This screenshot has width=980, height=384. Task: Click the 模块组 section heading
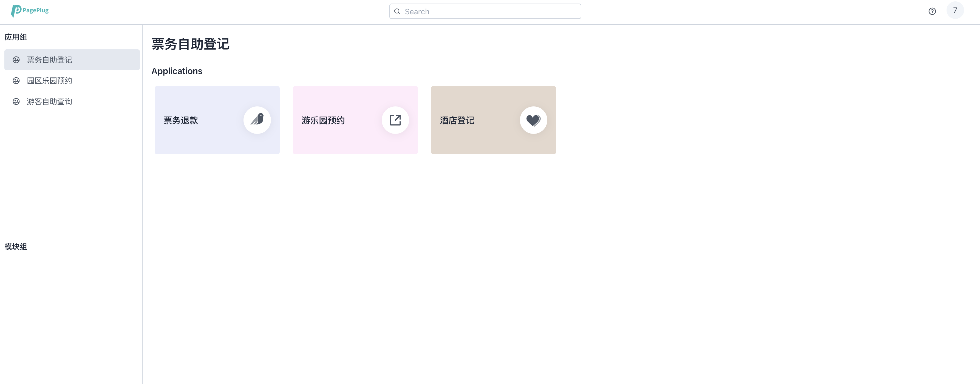16,247
